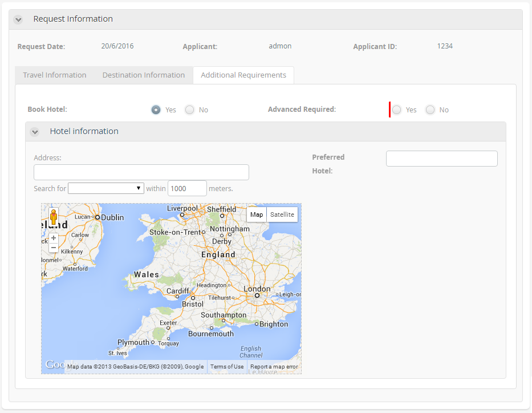
Task: Focus the Preferred Hotel input
Action: 442,159
